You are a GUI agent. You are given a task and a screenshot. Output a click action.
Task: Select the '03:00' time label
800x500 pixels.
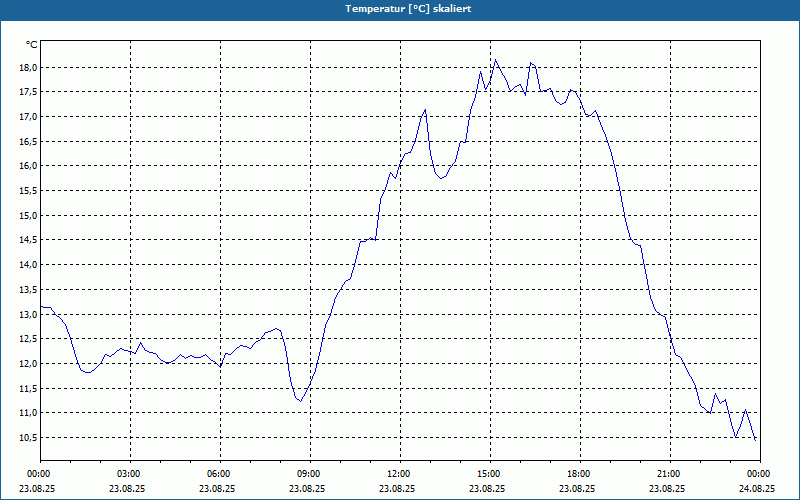click(x=130, y=474)
